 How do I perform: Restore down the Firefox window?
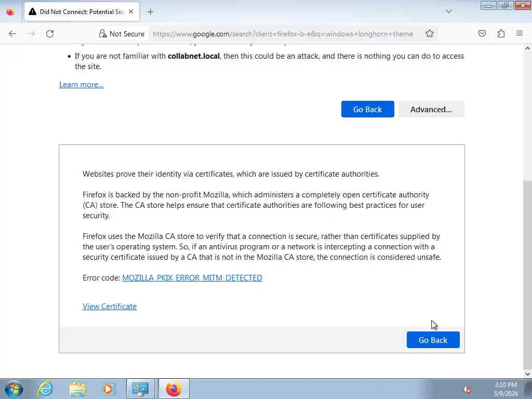(x=505, y=5)
